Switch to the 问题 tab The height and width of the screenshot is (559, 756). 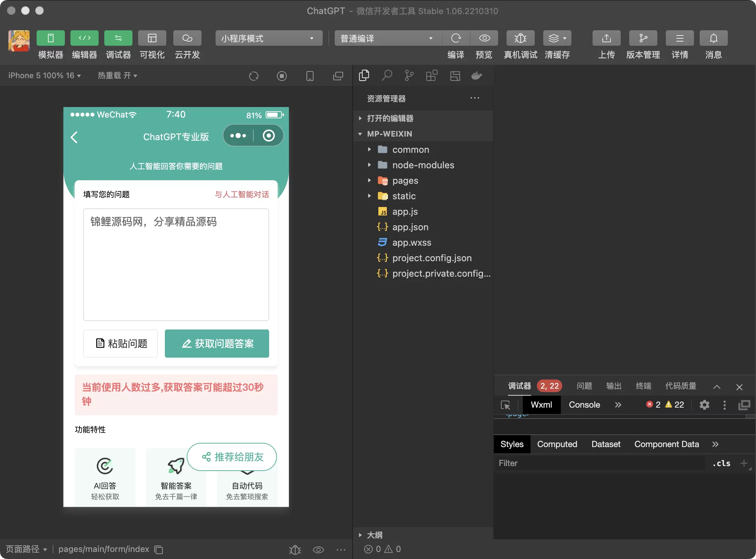tap(584, 386)
